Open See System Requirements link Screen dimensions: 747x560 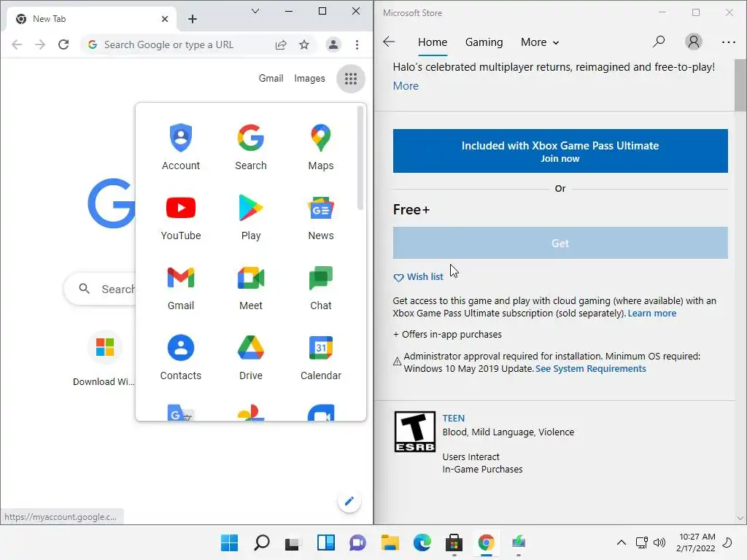590,369
